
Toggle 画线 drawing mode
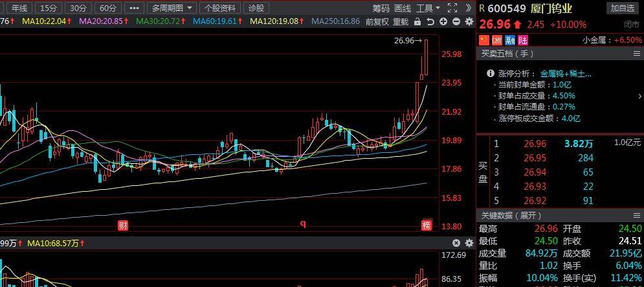point(403,8)
